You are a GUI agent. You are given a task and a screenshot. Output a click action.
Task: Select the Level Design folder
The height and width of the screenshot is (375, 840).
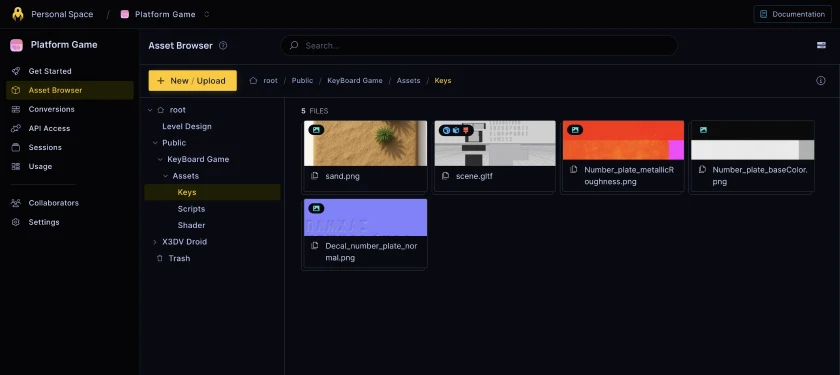187,126
